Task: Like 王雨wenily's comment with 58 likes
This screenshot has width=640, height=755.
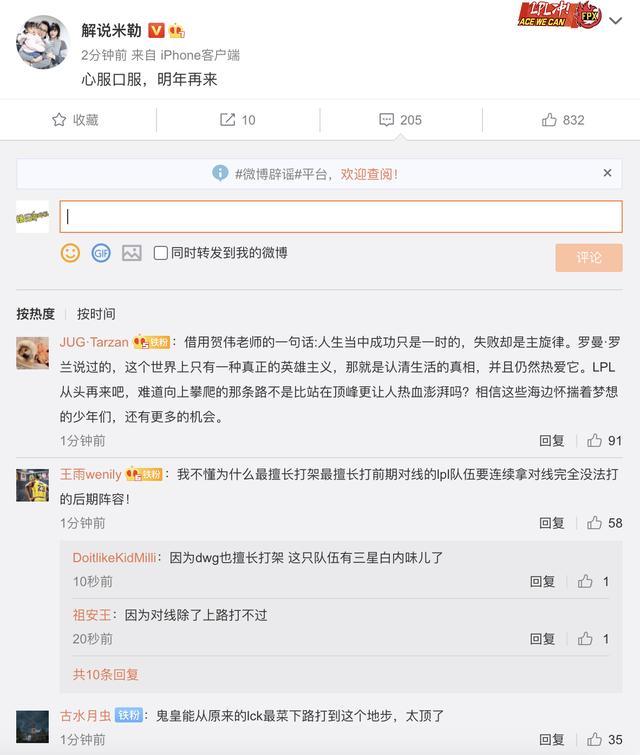Action: [594, 523]
